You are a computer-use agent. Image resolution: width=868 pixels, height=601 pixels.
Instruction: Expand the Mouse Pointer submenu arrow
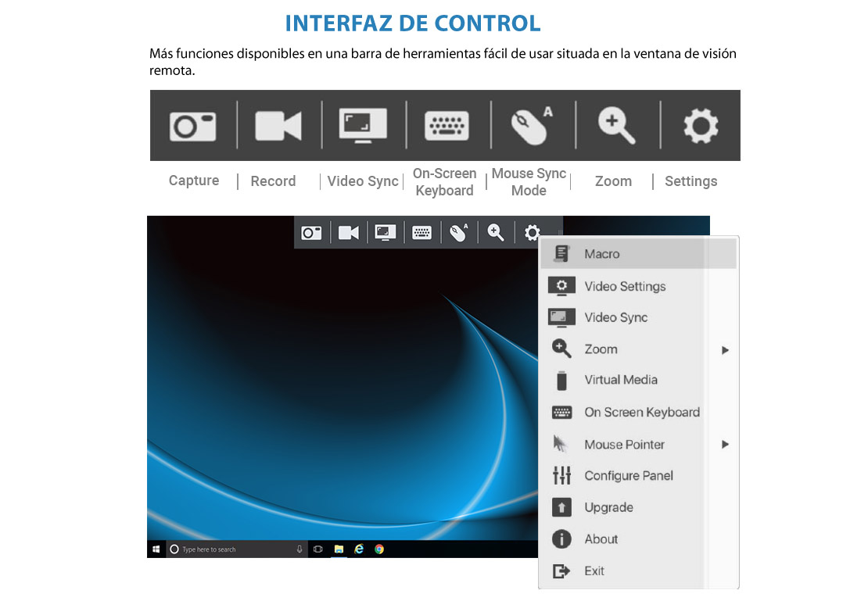725,445
